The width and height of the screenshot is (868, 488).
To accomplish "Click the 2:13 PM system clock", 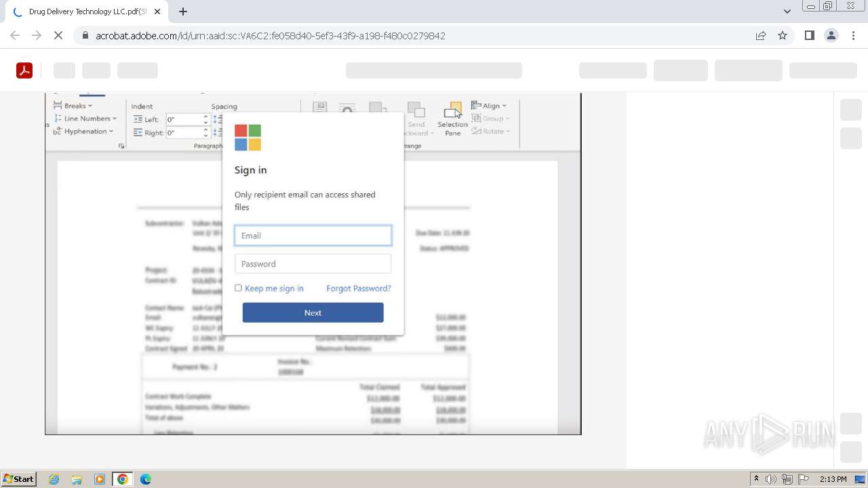I will point(833,479).
